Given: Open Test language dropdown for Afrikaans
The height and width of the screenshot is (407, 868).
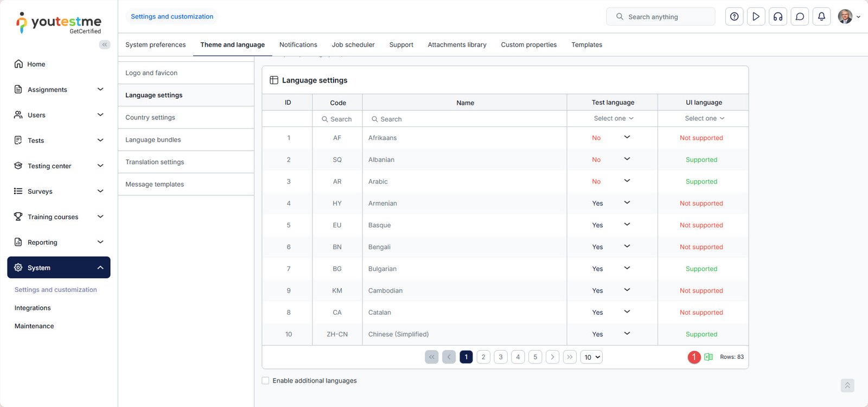Looking at the screenshot, I should click(x=627, y=137).
